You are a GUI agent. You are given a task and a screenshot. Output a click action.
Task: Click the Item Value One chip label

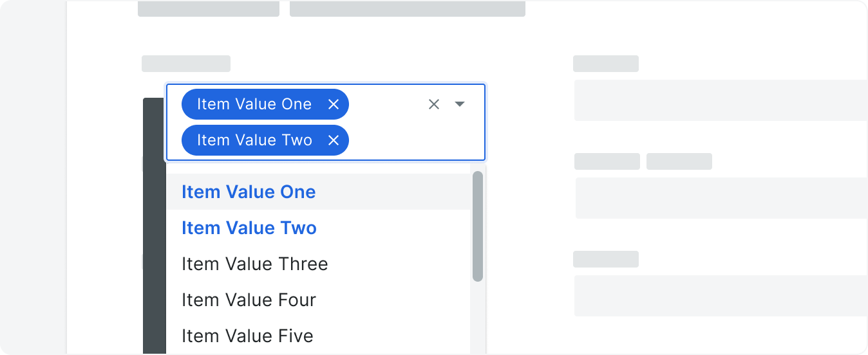(254, 104)
